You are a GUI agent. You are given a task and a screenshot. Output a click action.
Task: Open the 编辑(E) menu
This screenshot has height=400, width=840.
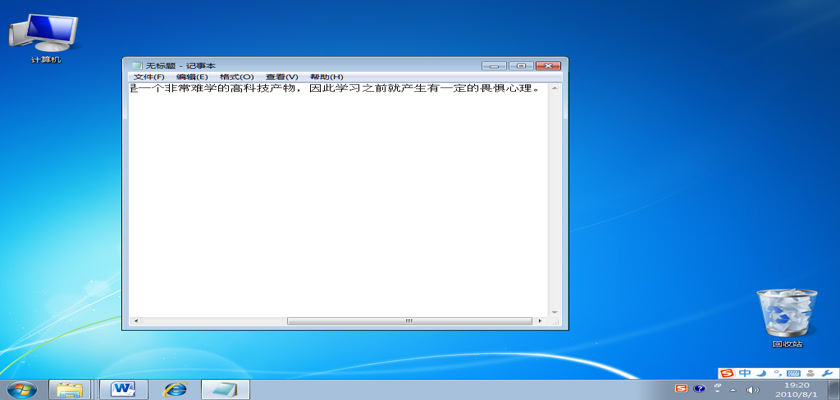[x=192, y=77]
